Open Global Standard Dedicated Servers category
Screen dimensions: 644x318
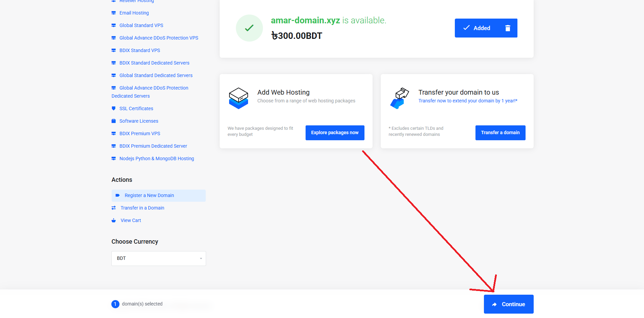(x=156, y=75)
